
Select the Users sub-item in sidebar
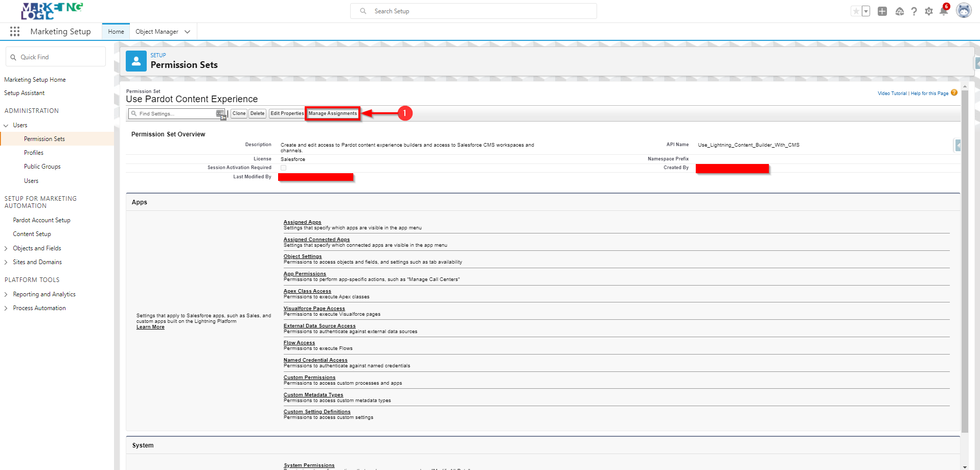[31, 181]
